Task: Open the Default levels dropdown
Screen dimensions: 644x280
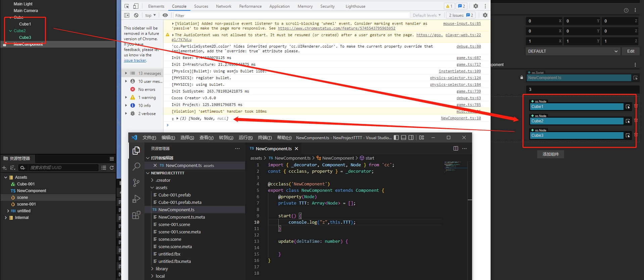Action: coord(427,15)
